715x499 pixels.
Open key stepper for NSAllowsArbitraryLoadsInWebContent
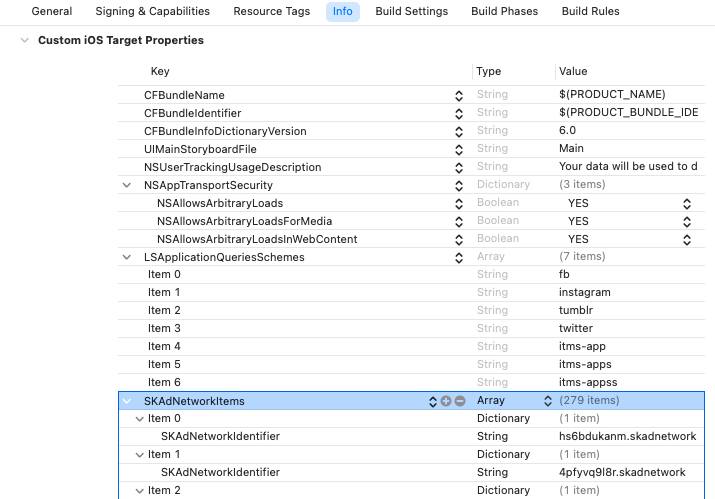pyautogui.click(x=459, y=239)
